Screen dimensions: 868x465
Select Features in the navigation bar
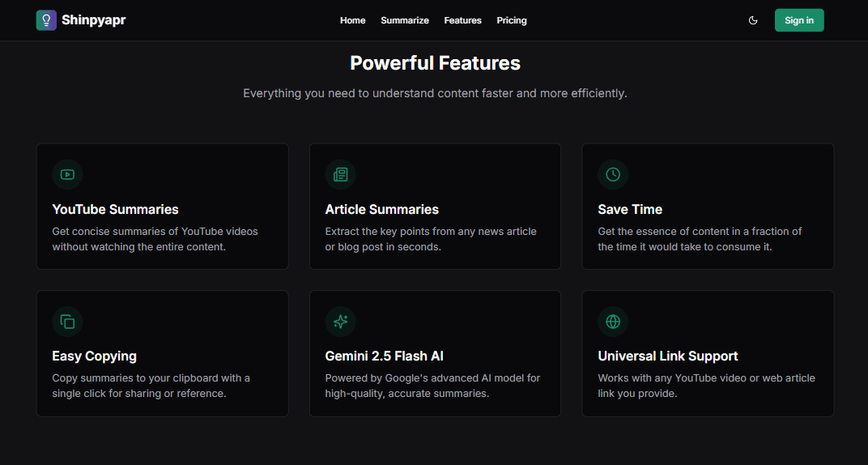[462, 20]
